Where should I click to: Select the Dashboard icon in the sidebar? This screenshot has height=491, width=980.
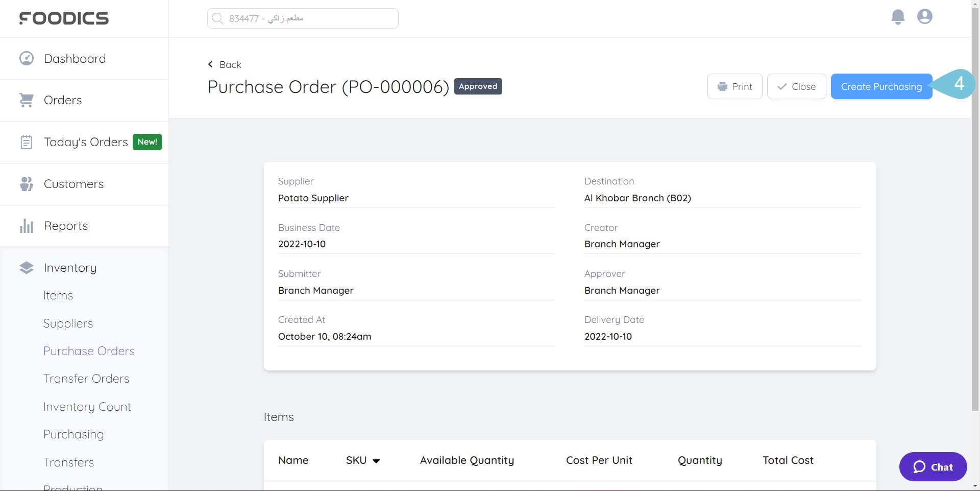26,58
